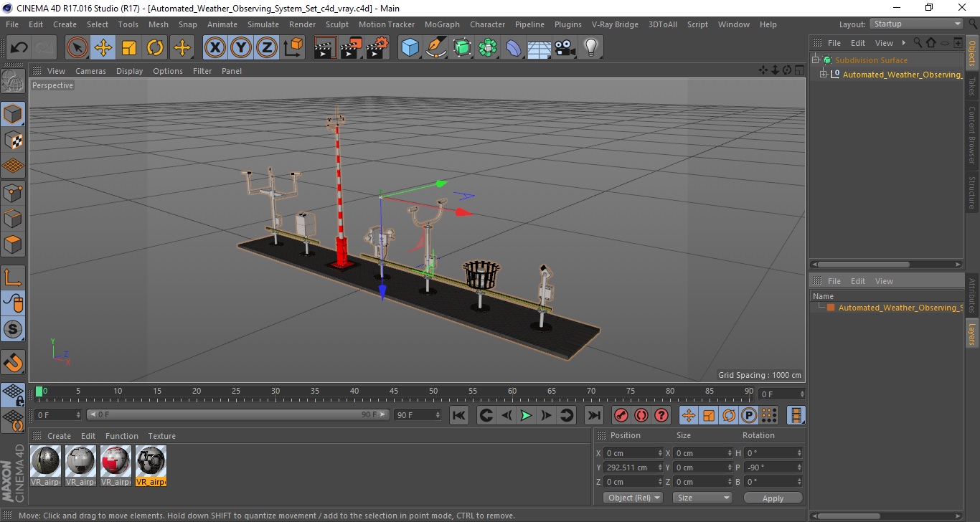Click Record Active Objects button

tap(621, 415)
